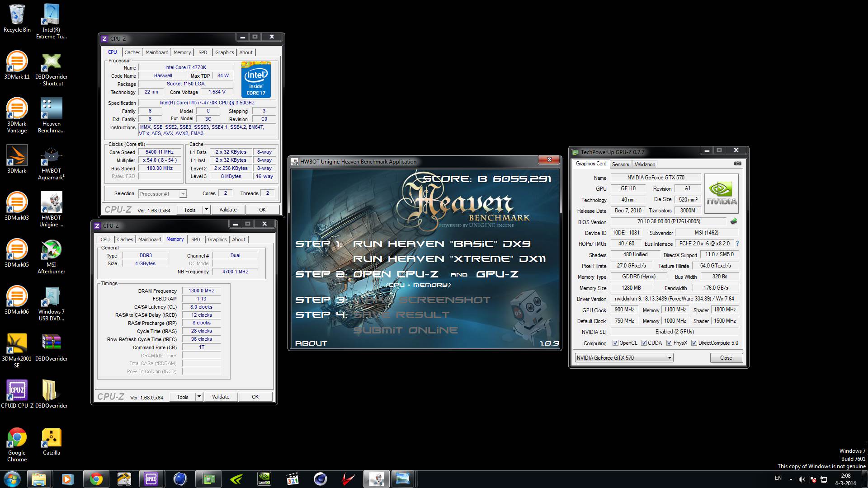Open SPD tab in bottom CPU-Z window
868x488 pixels.
pyautogui.click(x=196, y=239)
